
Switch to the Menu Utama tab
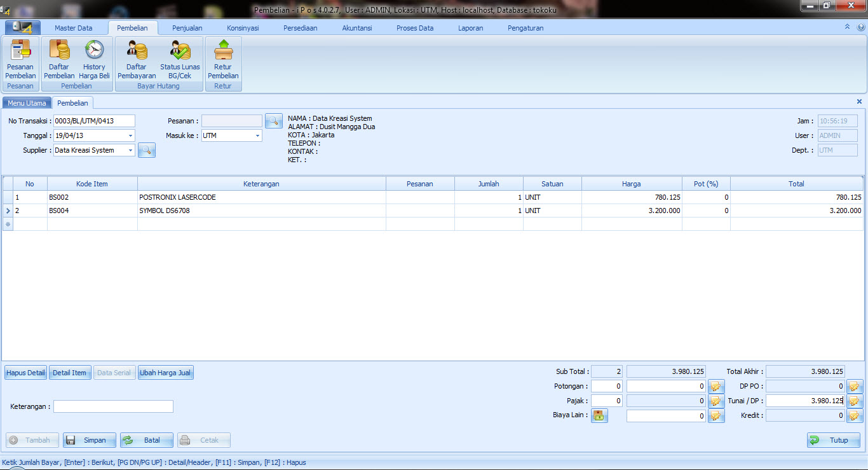tap(27, 103)
